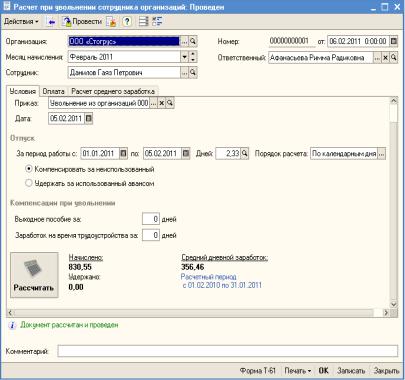405x380 pixels.
Task: Click magnifier icon beside Ответственный field
Action: tap(394, 57)
